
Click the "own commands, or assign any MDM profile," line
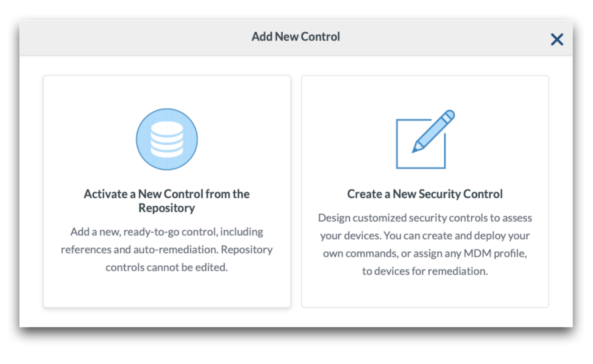pos(425,253)
